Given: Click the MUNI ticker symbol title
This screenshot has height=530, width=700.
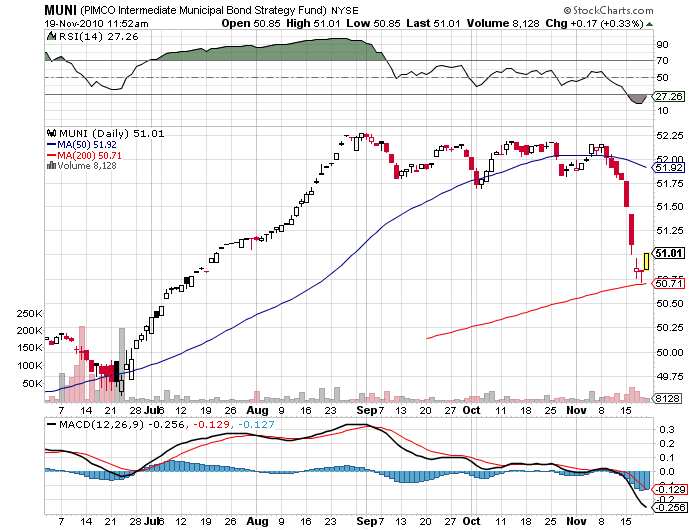Looking at the screenshot, I should pyautogui.click(x=61, y=10).
